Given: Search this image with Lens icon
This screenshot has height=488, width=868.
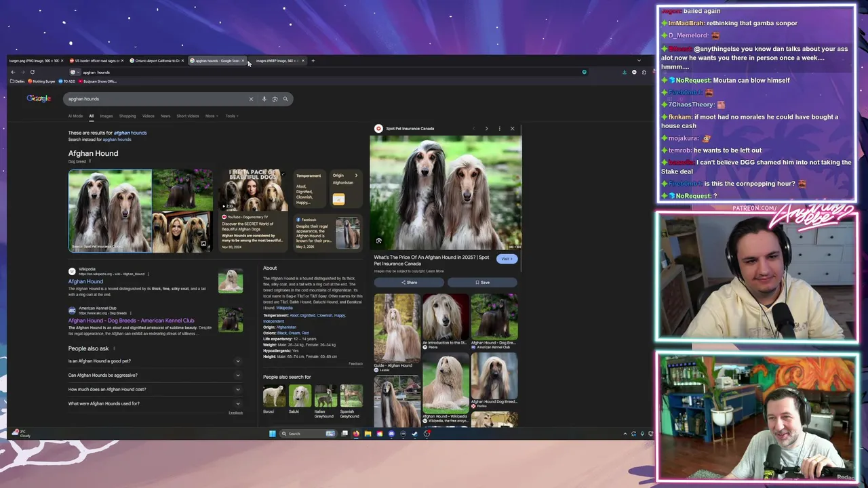Looking at the screenshot, I should (379, 241).
